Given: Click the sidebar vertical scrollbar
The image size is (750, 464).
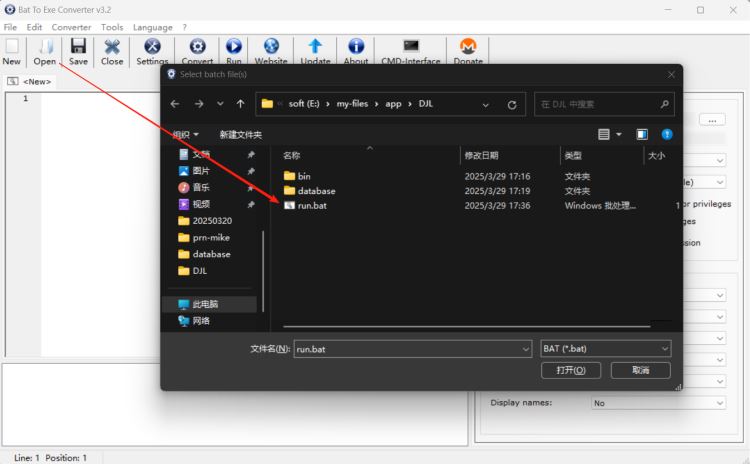Looking at the screenshot, I should tap(263, 271).
